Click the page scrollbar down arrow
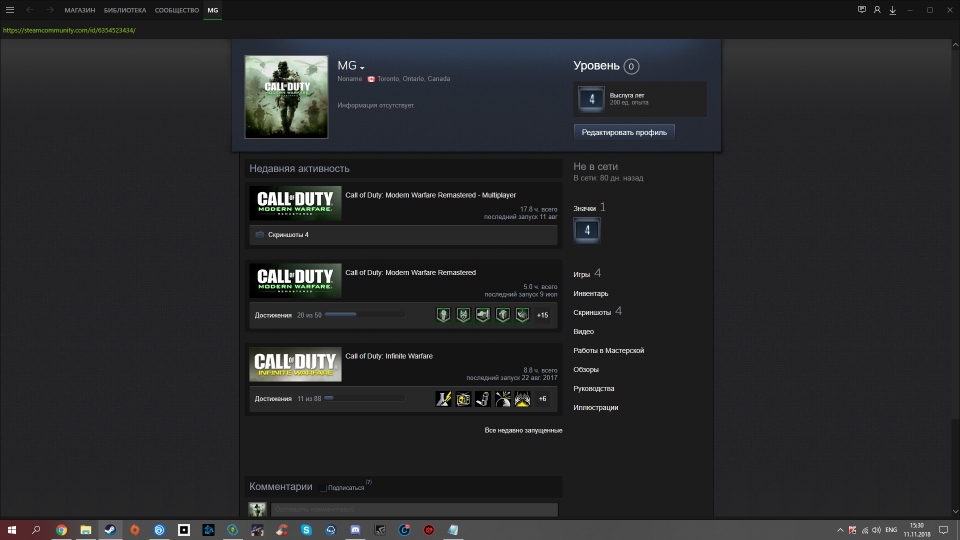960x540 pixels. click(x=955, y=512)
